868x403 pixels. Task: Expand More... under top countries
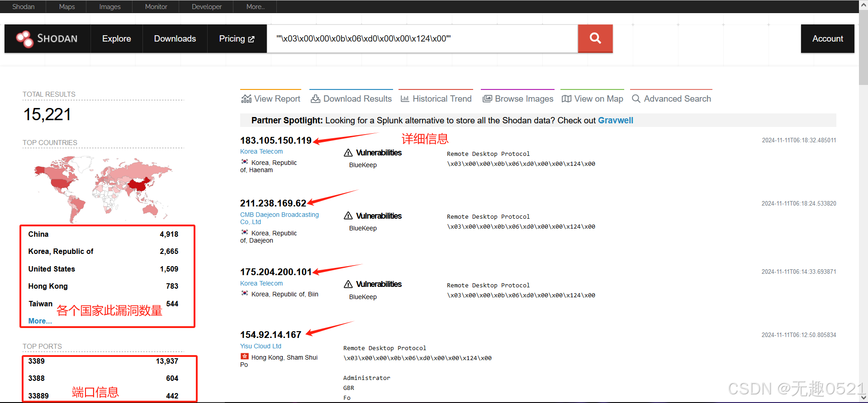40,321
